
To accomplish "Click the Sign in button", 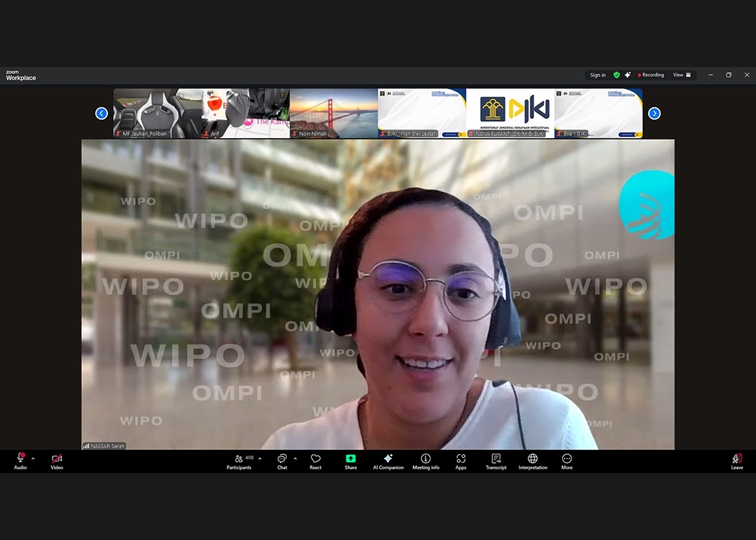I will (598, 75).
